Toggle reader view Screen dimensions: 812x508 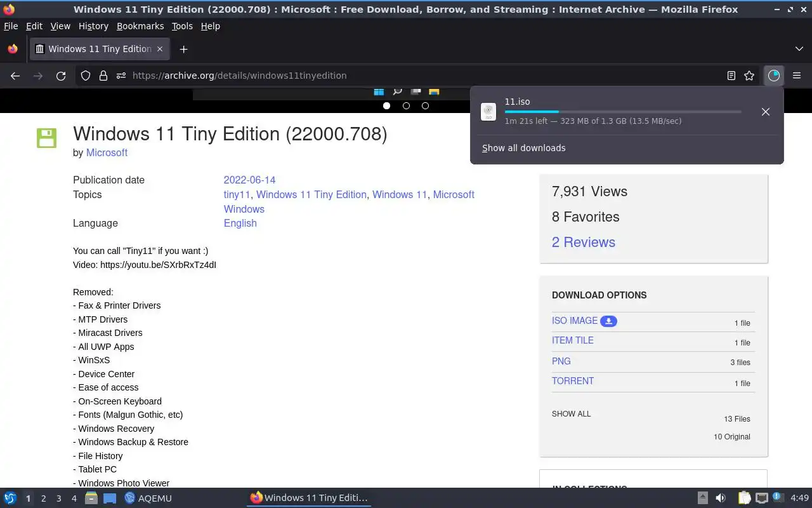pyautogui.click(x=731, y=76)
